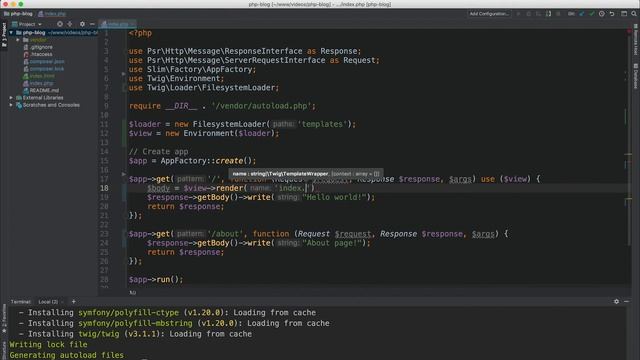Screen dimensions: 640x360
Task: Expand External Libraries node
Action: click(11, 98)
